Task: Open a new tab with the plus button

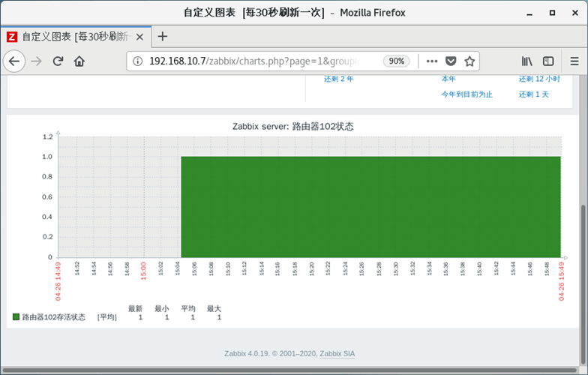Action: [x=162, y=36]
